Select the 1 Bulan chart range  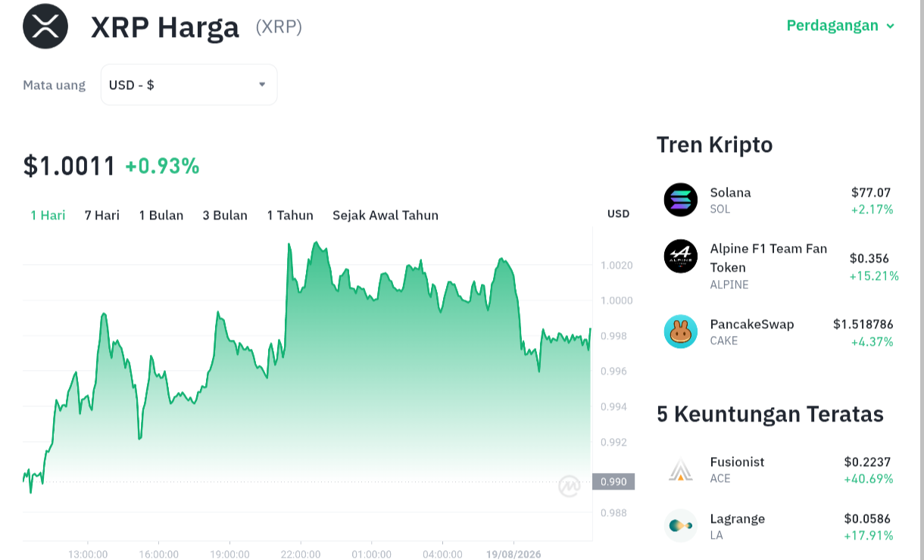161,215
